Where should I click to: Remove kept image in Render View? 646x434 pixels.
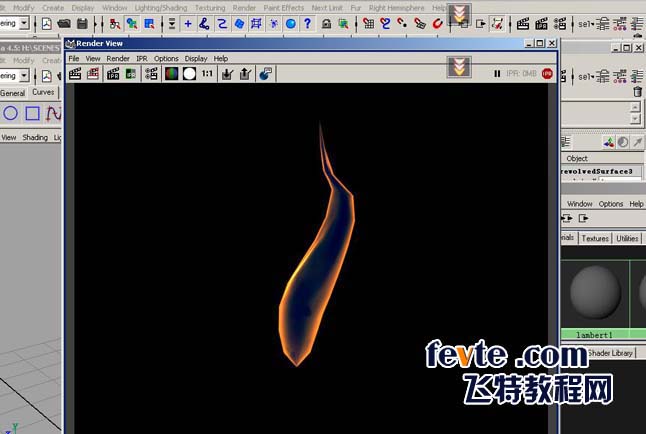pyautogui.click(x=245, y=74)
